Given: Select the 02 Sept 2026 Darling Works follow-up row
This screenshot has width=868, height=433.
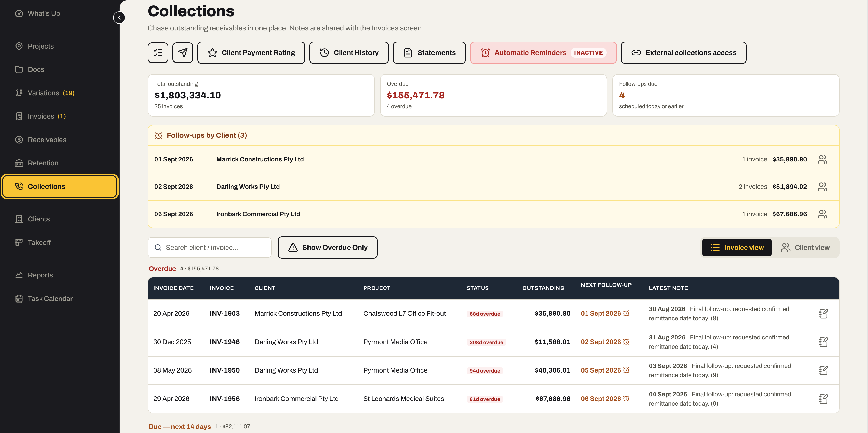Looking at the screenshot, I should (493, 187).
